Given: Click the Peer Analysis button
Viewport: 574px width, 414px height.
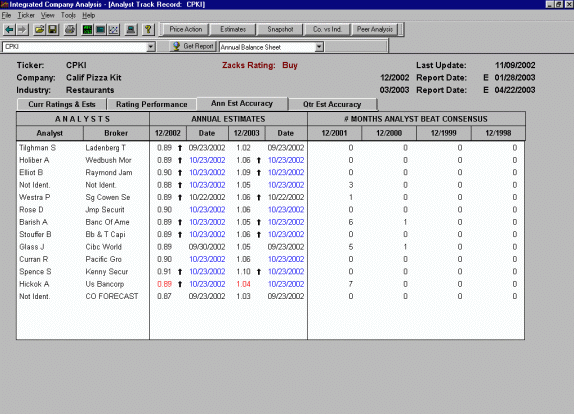Looking at the screenshot, I should click(374, 29).
